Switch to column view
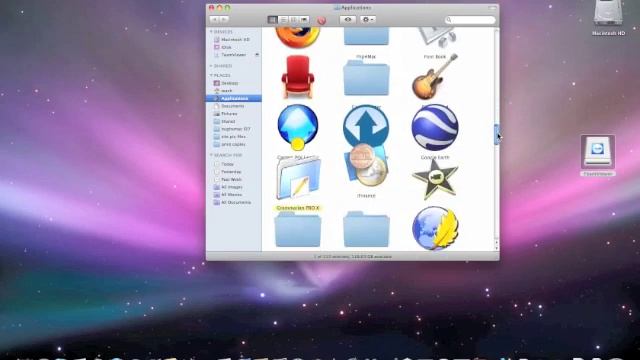 pyautogui.click(x=293, y=20)
